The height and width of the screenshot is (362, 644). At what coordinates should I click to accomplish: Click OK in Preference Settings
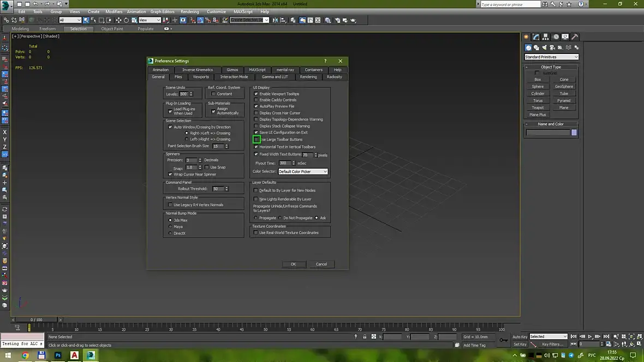click(293, 264)
